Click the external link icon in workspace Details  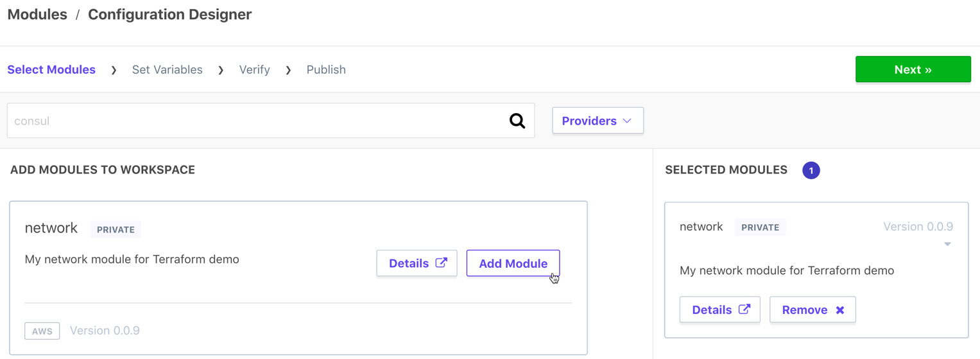tap(442, 263)
